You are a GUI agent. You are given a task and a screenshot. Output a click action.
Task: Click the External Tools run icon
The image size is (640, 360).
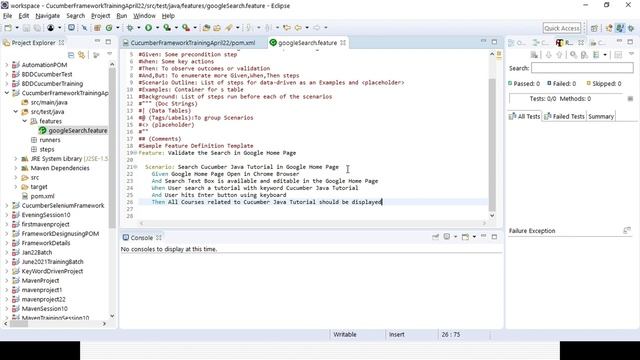coord(186,28)
